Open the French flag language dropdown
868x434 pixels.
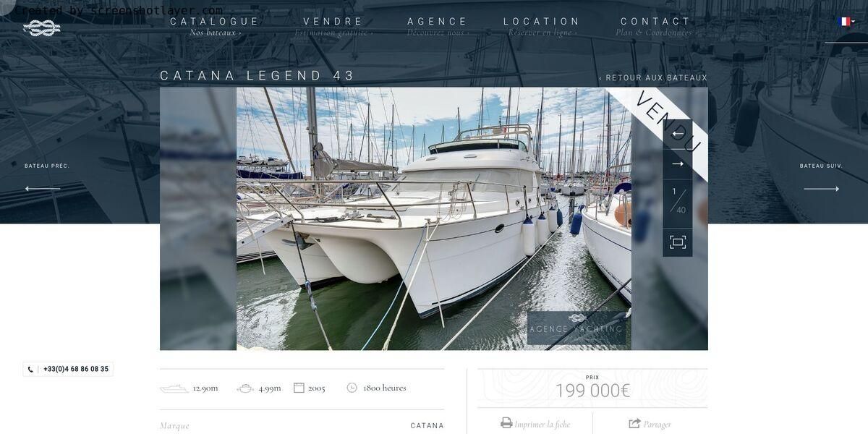(846, 22)
